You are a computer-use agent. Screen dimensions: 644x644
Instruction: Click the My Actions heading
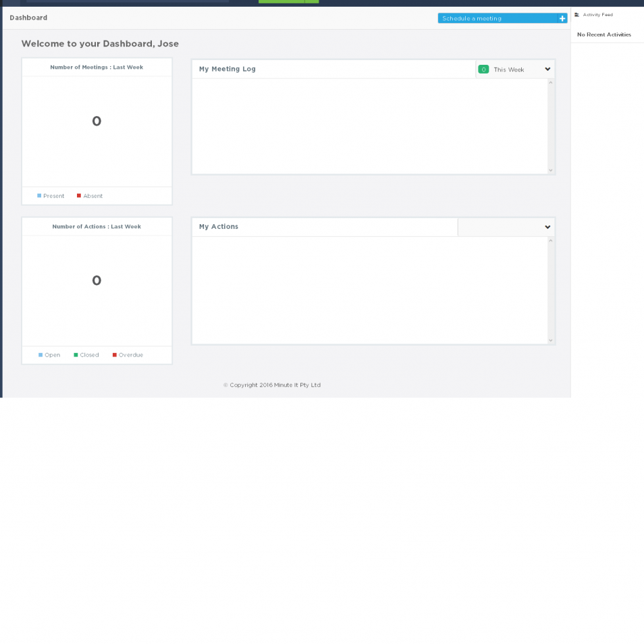219,227
